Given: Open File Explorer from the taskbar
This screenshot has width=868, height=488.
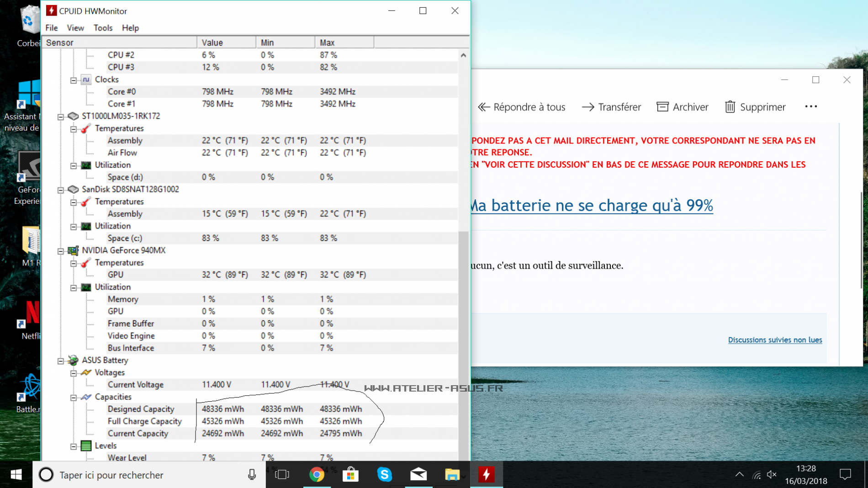Looking at the screenshot, I should pyautogui.click(x=452, y=475).
